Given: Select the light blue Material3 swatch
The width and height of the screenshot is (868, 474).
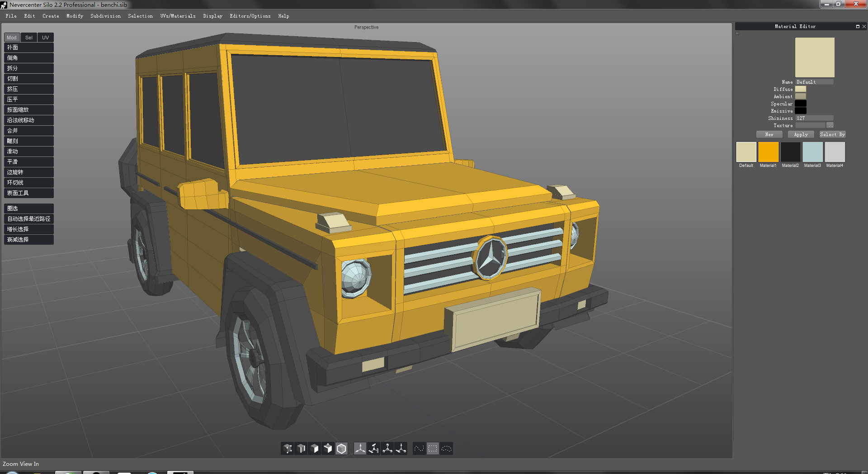Looking at the screenshot, I should coord(812,152).
